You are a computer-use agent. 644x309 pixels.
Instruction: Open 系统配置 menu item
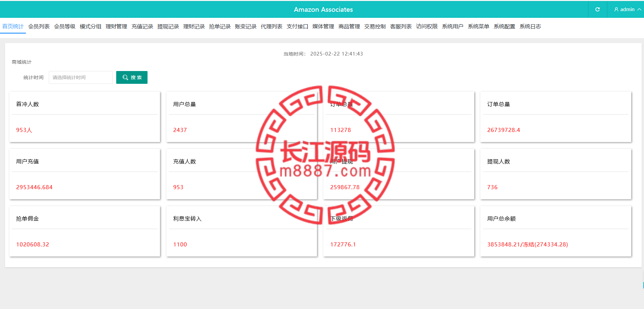[x=504, y=26]
